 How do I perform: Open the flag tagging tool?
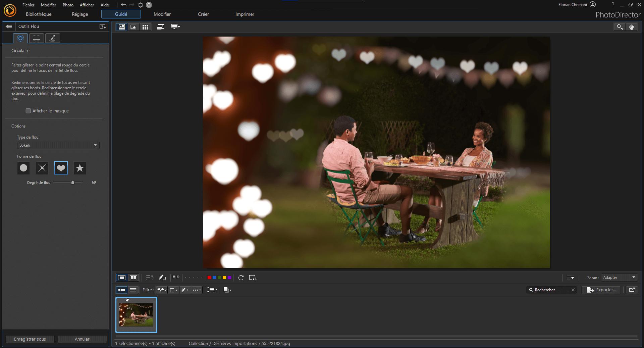(175, 278)
